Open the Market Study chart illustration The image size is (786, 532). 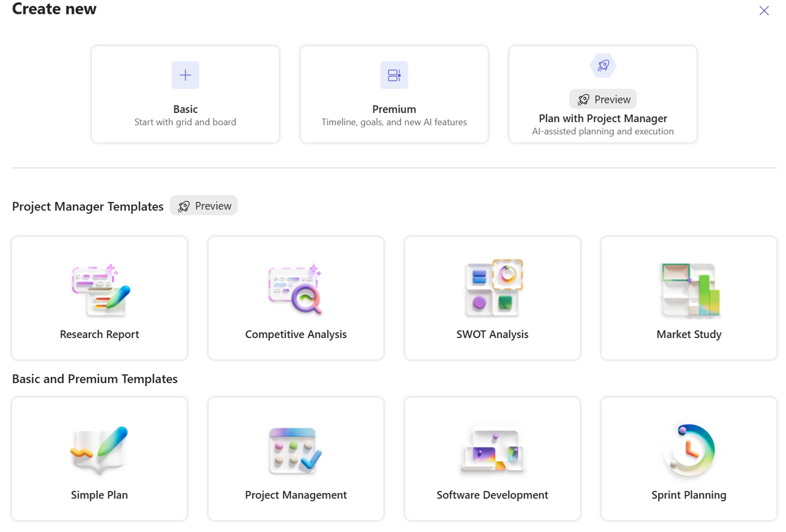689,291
